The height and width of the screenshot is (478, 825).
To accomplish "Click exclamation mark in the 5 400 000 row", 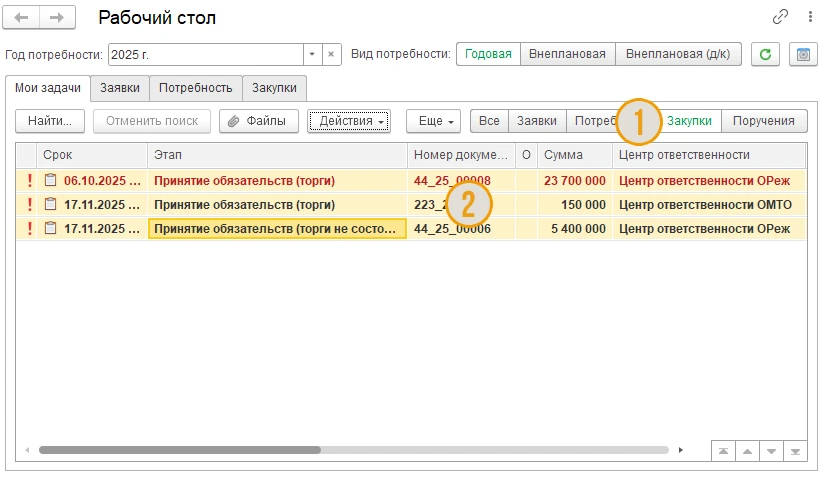I will coord(29,229).
